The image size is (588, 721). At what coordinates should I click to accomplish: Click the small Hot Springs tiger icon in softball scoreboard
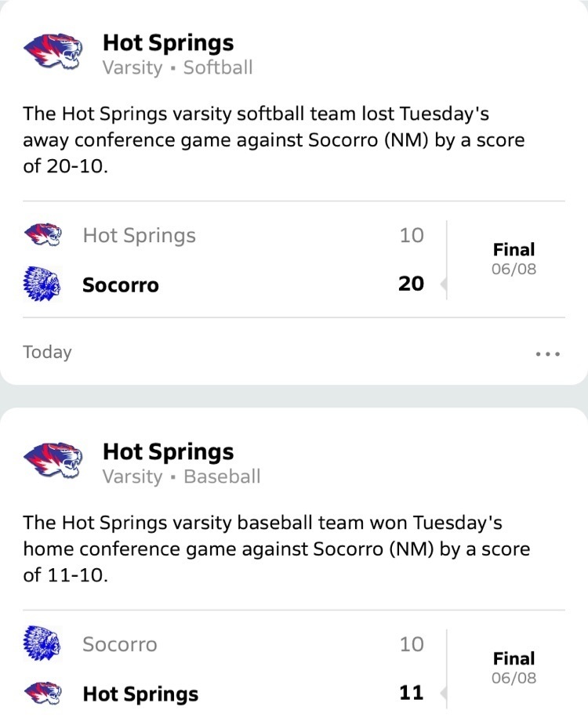[x=42, y=235]
